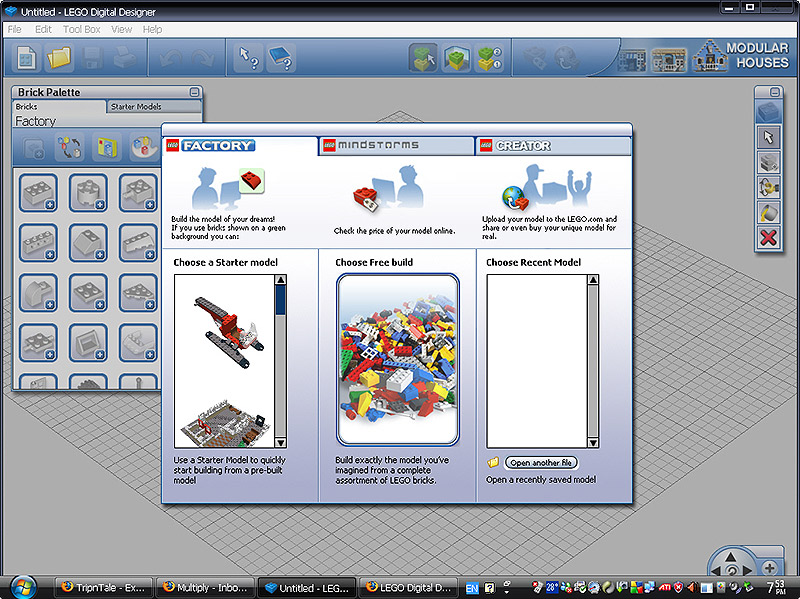Expand the 2x2 plate category
Screen dimensions: 800x599
coord(88,293)
